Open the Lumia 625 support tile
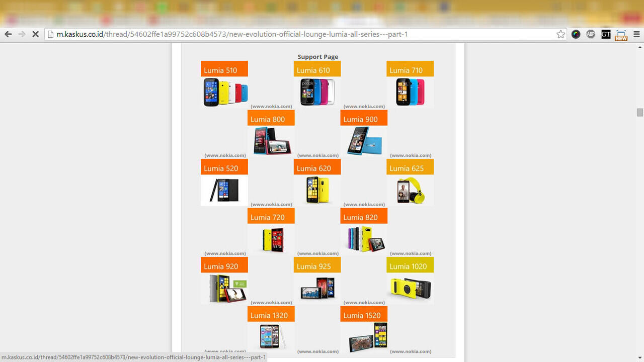Viewport: 644px width, 362px height. pos(410,182)
